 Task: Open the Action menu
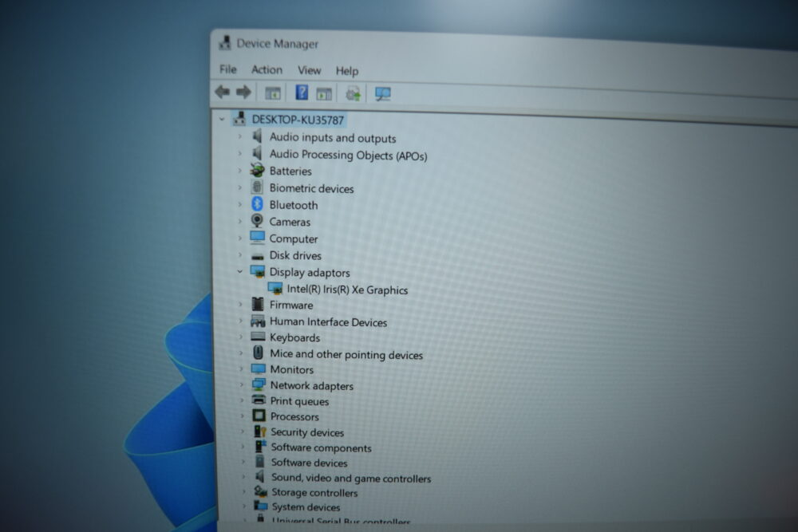[267, 69]
